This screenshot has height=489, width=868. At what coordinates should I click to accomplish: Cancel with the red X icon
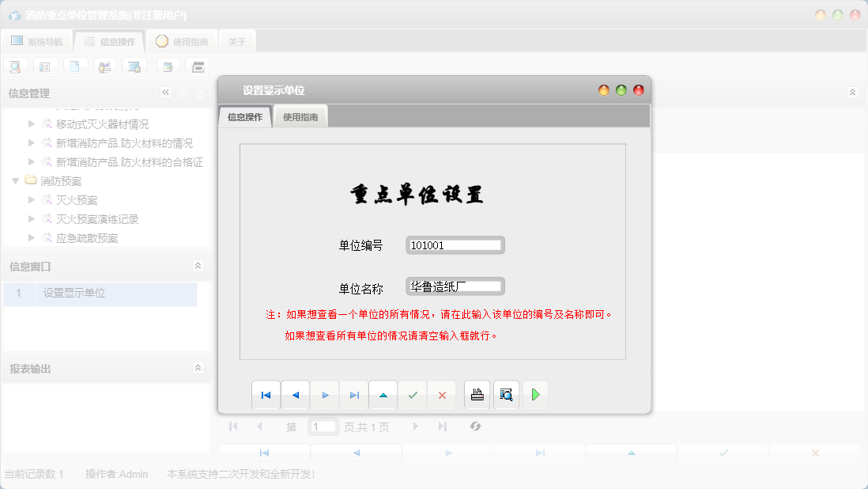442,394
